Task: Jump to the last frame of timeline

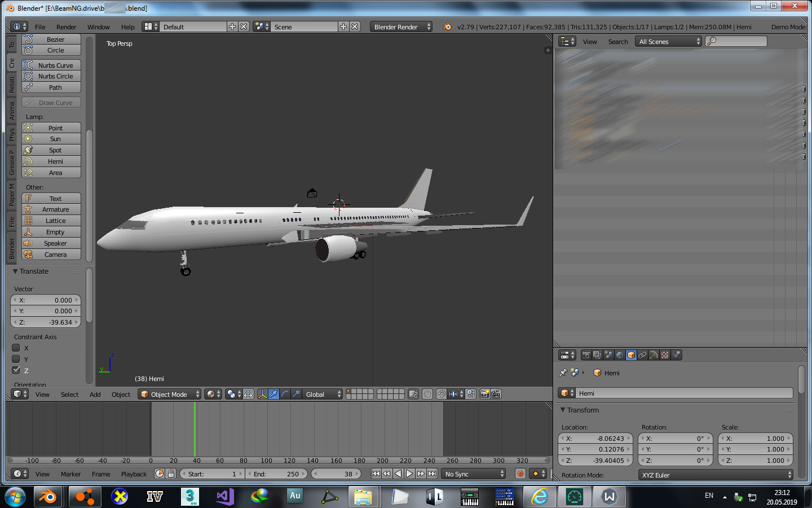Action: coord(432,474)
